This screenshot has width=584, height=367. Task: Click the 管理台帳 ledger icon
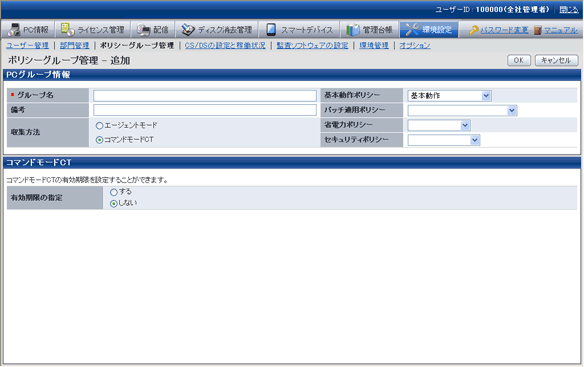click(x=353, y=29)
